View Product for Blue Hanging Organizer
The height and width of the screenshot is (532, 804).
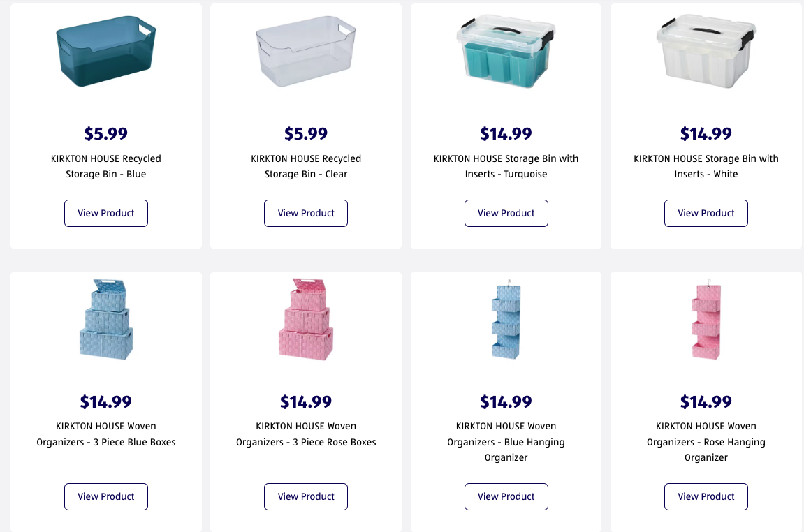click(x=506, y=496)
